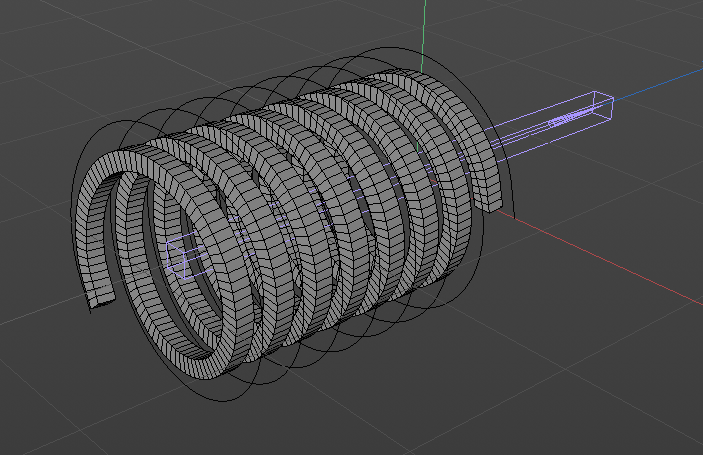Click the flat cut end of front coil
The image size is (703, 455).
tap(102, 296)
